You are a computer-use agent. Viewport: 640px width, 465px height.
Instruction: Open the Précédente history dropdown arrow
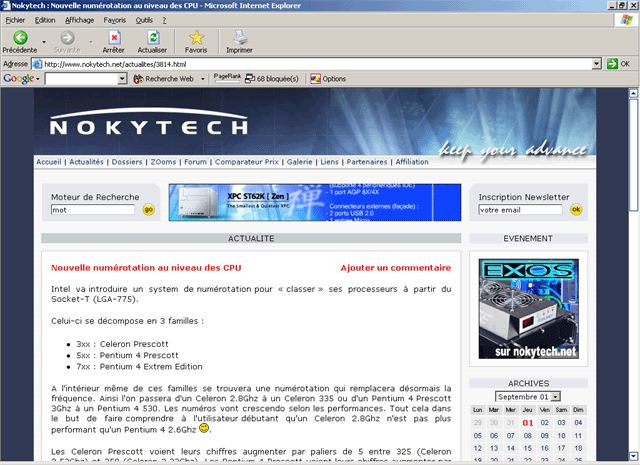point(44,42)
